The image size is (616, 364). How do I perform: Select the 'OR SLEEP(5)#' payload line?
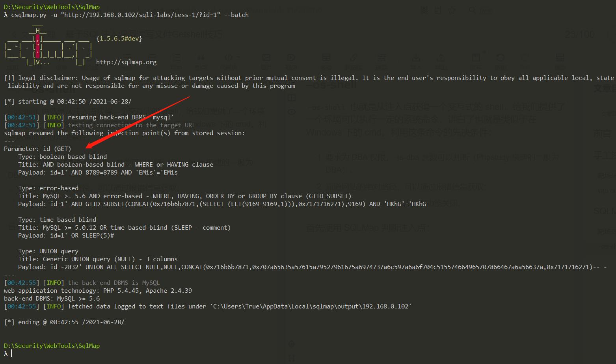pyautogui.click(x=66, y=236)
